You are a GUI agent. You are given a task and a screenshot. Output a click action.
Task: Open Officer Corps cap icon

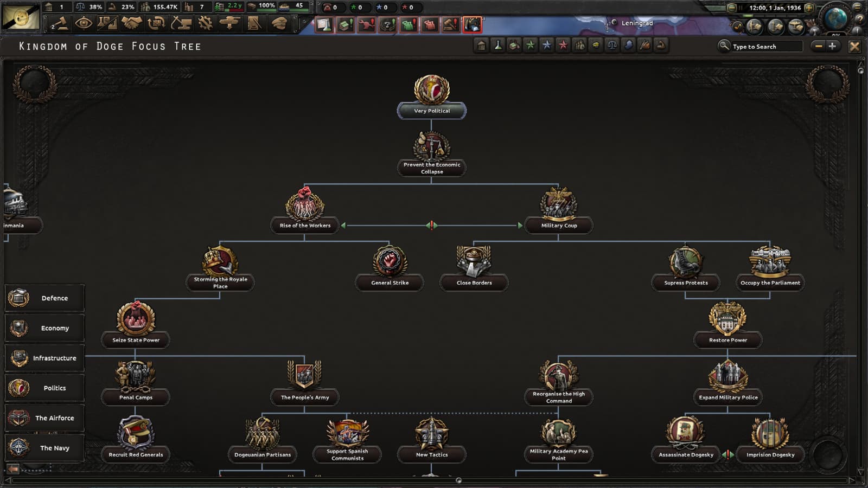pos(279,23)
